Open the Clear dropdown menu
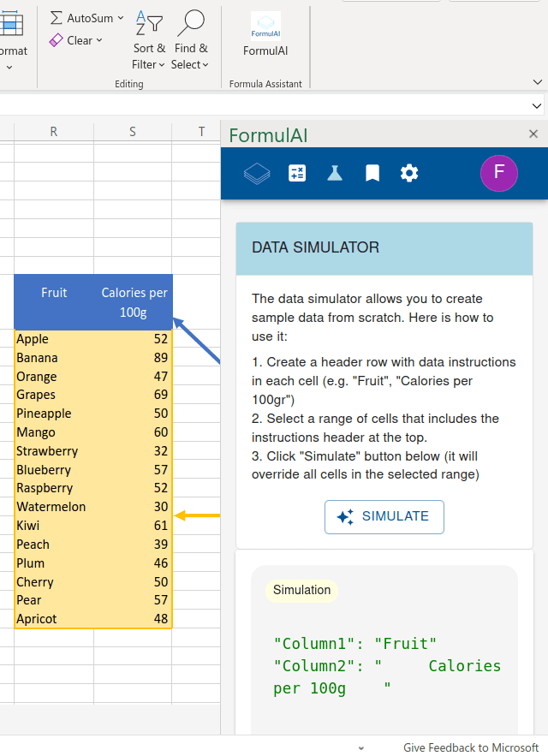This screenshot has width=548, height=756. point(100,40)
